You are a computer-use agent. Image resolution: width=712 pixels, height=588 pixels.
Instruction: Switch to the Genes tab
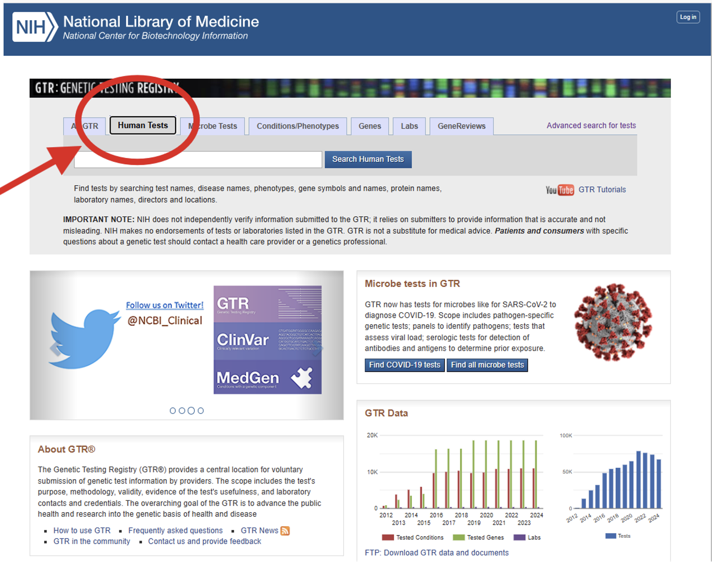pos(370,126)
